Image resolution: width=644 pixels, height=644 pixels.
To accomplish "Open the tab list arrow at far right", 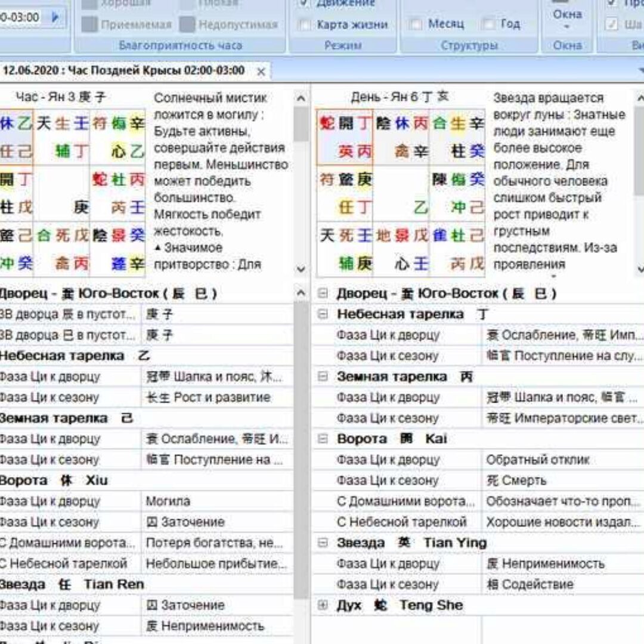I will tap(639, 70).
